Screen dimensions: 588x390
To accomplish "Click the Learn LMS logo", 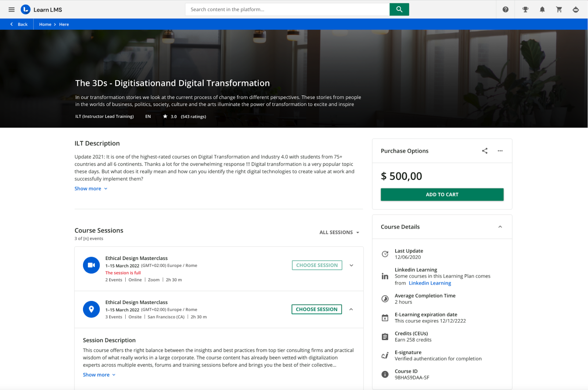I will pos(42,10).
